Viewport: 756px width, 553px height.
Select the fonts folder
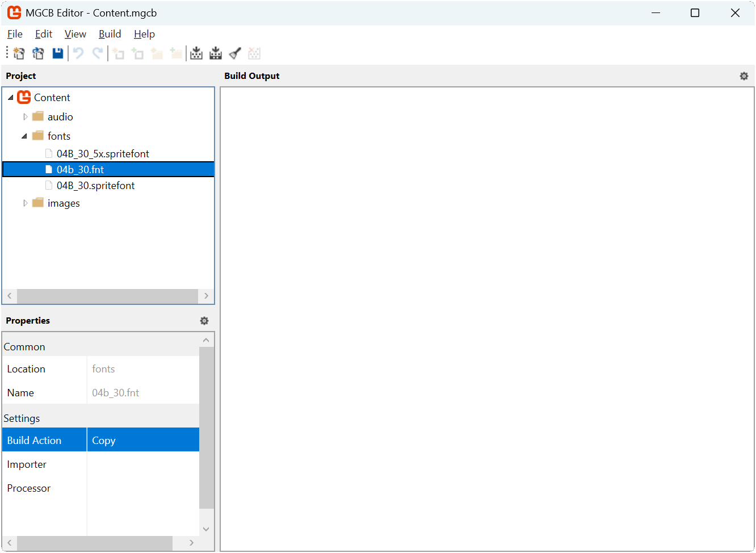tap(59, 136)
